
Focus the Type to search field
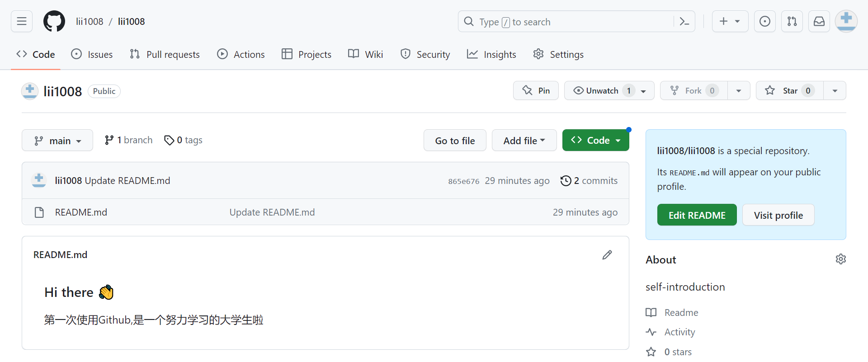[565, 22]
